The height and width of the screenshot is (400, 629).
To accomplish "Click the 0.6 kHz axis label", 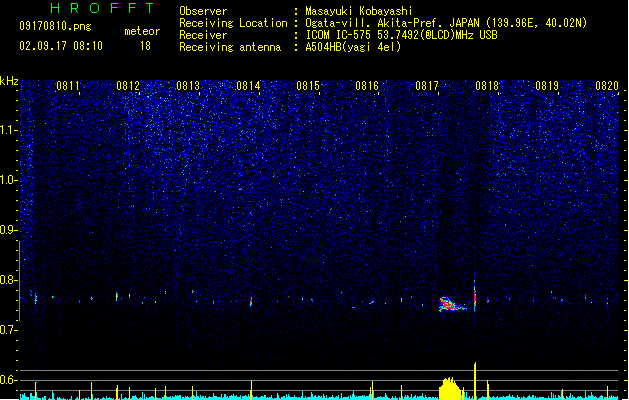I will (x=9, y=380).
